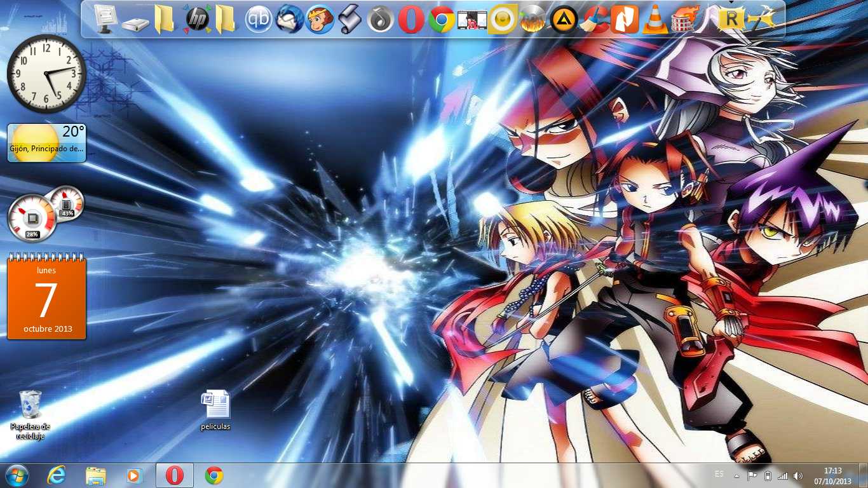
Task: Launch the HP application from the dock
Action: (x=196, y=19)
